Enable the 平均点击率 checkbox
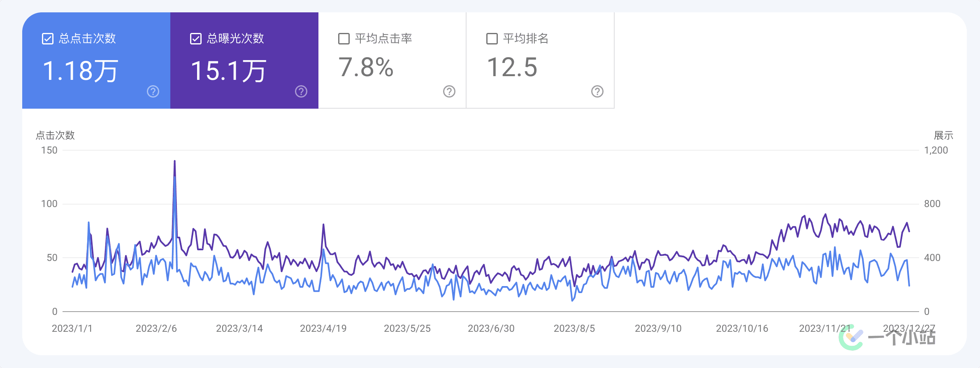This screenshot has width=980, height=368. click(x=344, y=39)
